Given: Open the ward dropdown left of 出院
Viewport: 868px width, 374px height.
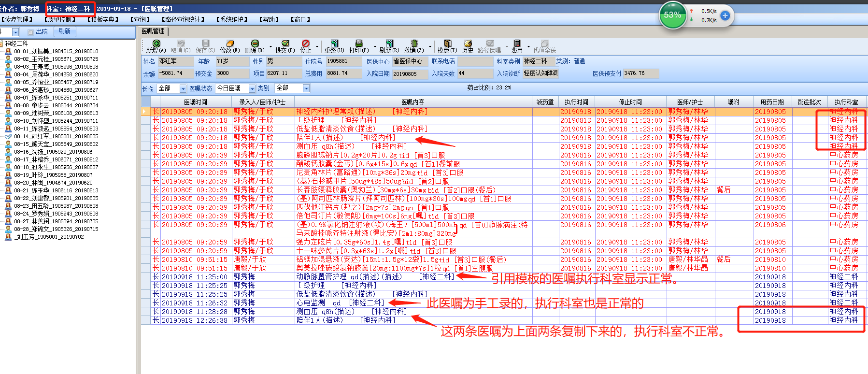Looking at the screenshot, I should coord(15,32).
